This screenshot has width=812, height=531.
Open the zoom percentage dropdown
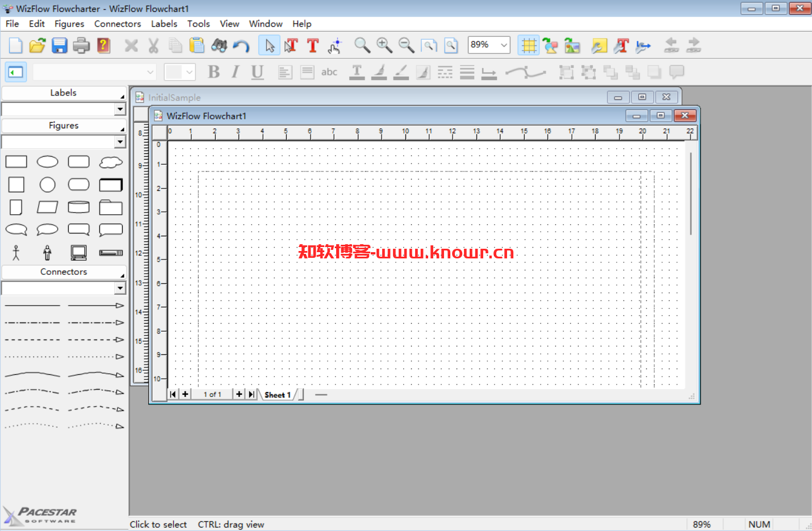[x=504, y=45]
